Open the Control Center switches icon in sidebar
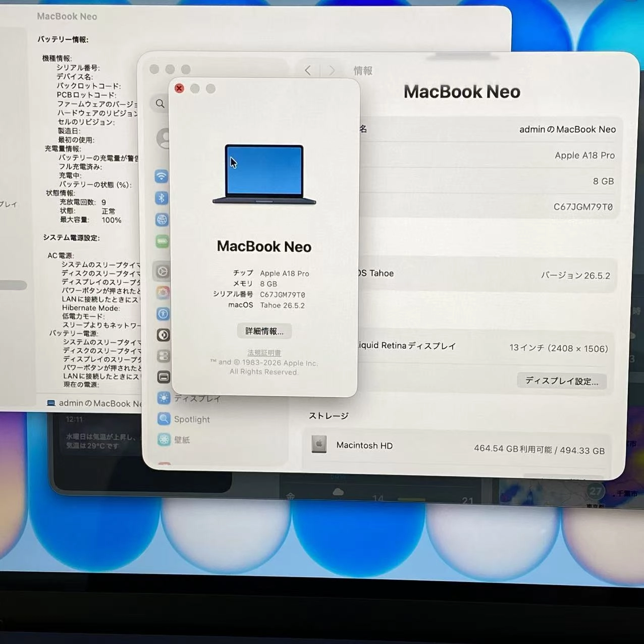The width and height of the screenshot is (644, 644). (x=163, y=356)
